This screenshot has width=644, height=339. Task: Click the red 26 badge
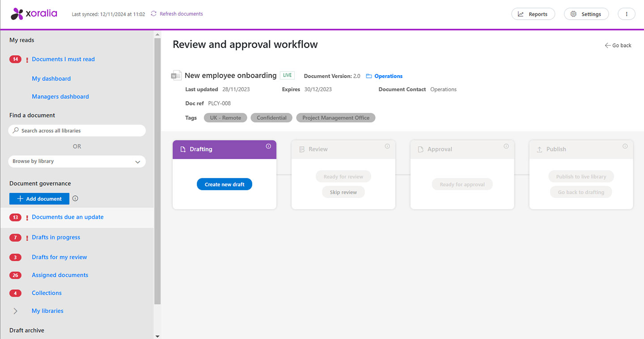[x=15, y=275]
